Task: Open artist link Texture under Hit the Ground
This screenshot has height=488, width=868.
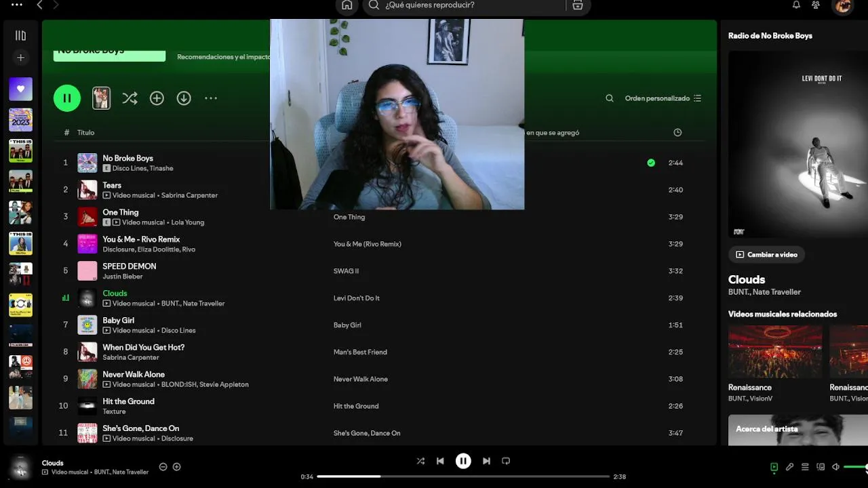Action: 114,411
